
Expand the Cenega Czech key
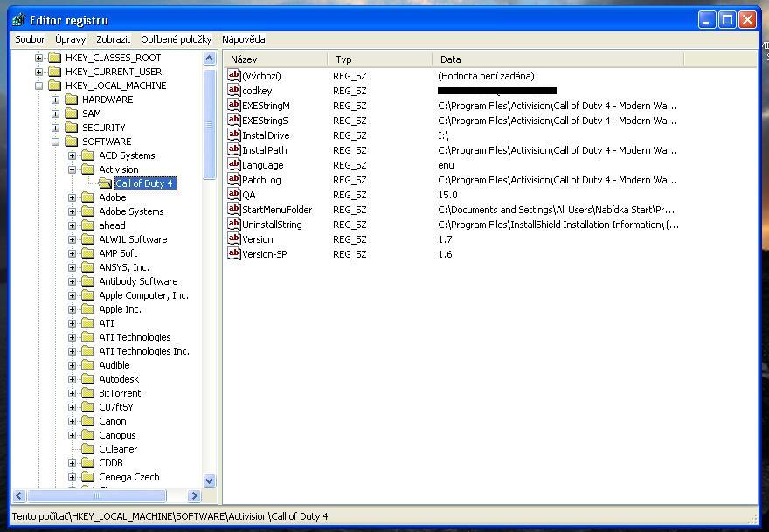tap(72, 477)
